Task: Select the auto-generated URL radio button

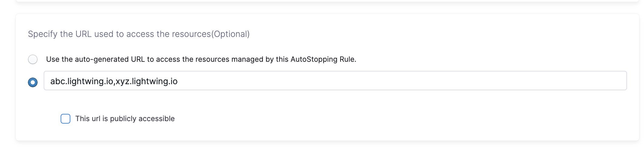Action: click(33, 59)
